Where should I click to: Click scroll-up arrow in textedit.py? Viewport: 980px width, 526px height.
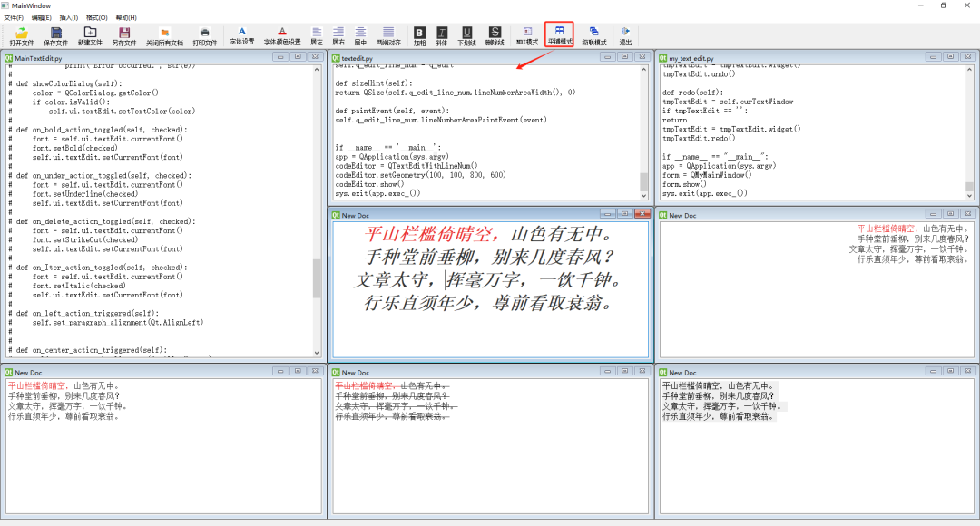point(643,70)
